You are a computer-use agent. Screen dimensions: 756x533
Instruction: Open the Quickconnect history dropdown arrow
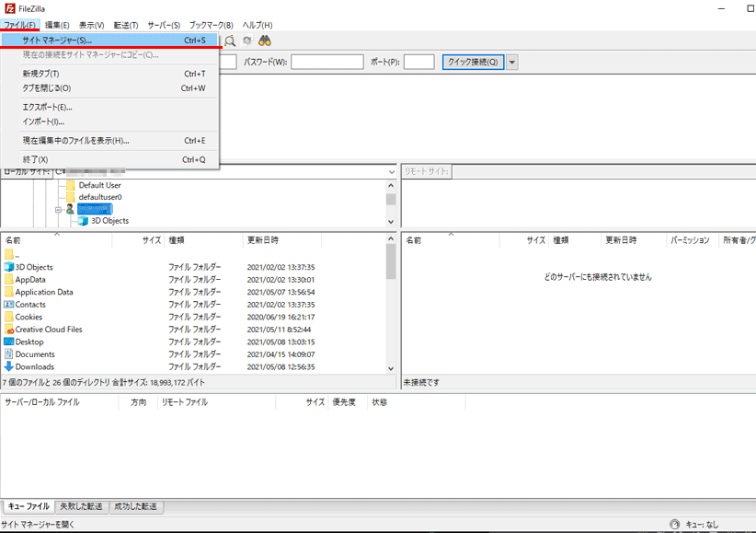[x=512, y=62]
